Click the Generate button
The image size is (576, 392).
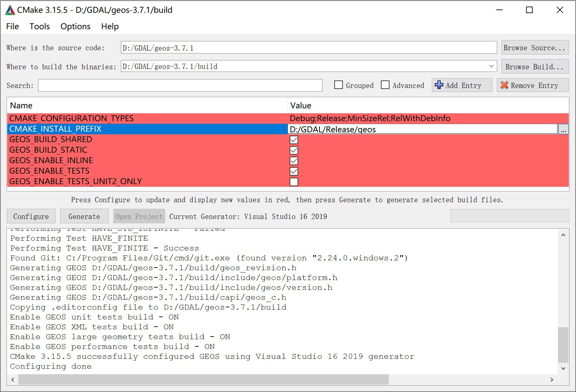(x=84, y=216)
